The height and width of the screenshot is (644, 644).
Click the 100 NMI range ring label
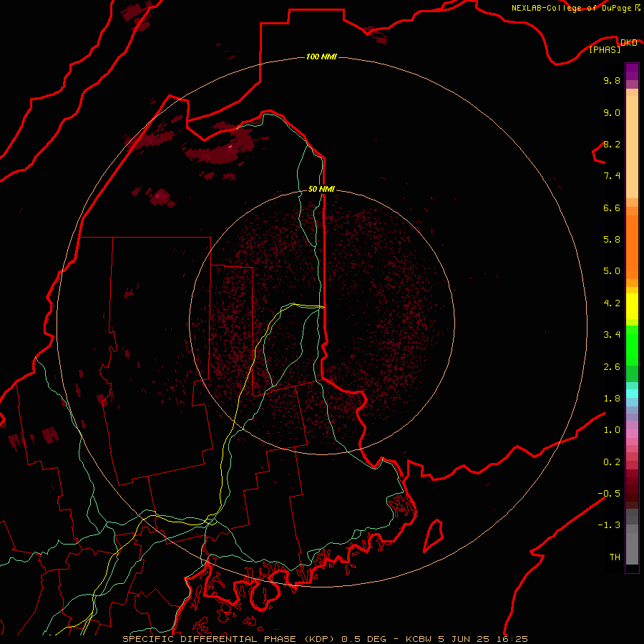point(321,57)
